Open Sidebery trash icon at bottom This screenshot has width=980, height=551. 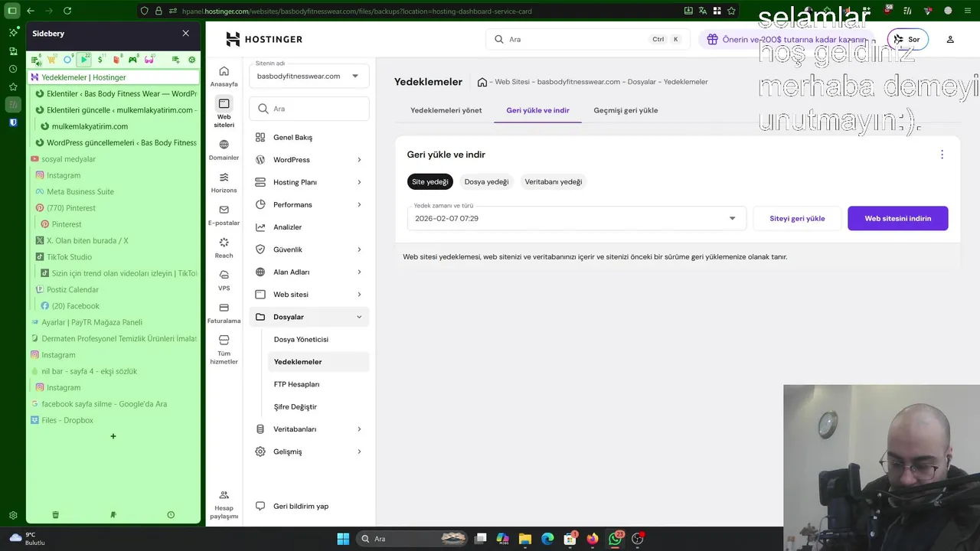[55, 515]
